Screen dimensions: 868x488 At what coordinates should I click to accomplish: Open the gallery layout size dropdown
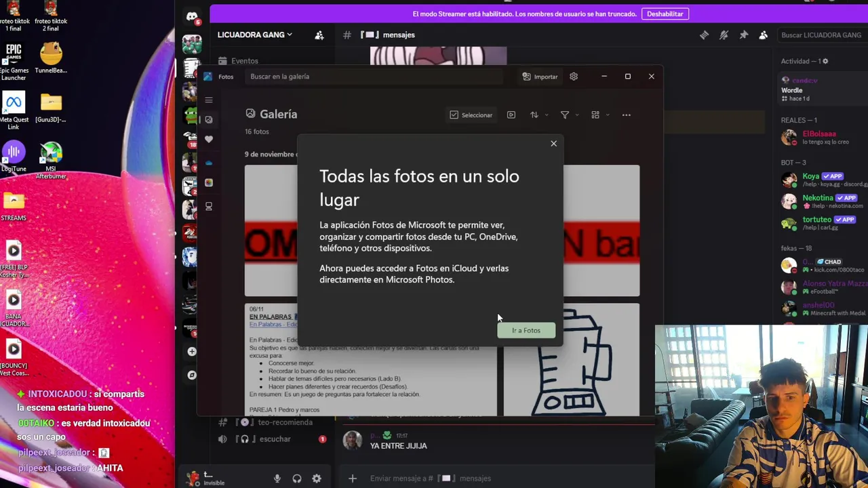599,115
